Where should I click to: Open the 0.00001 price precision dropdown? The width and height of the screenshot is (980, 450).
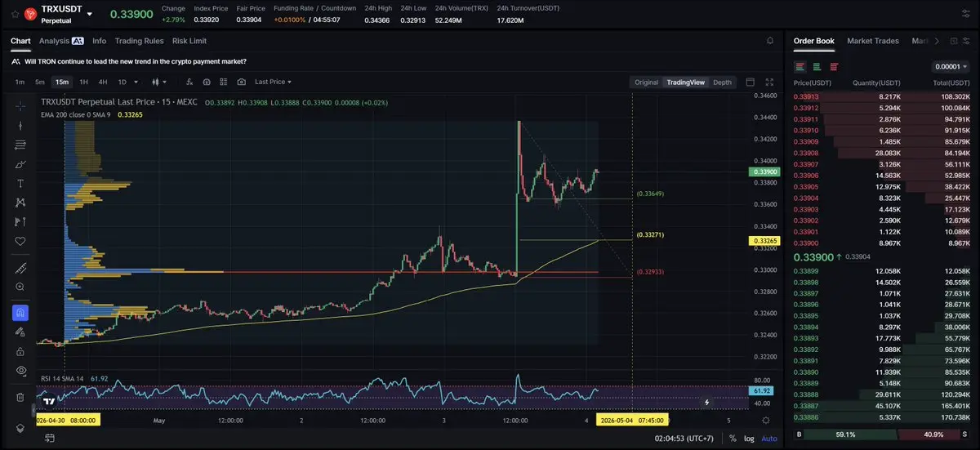[x=950, y=67]
